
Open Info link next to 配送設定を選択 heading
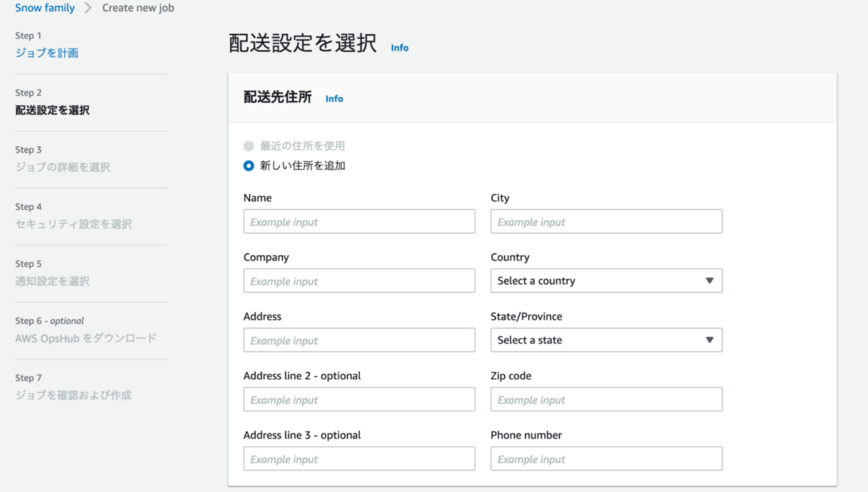tap(399, 48)
